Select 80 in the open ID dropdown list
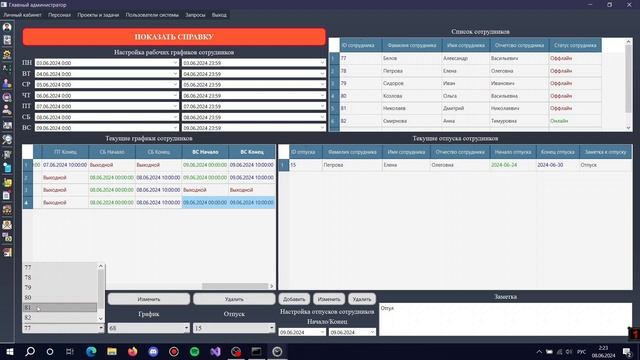 60,297
